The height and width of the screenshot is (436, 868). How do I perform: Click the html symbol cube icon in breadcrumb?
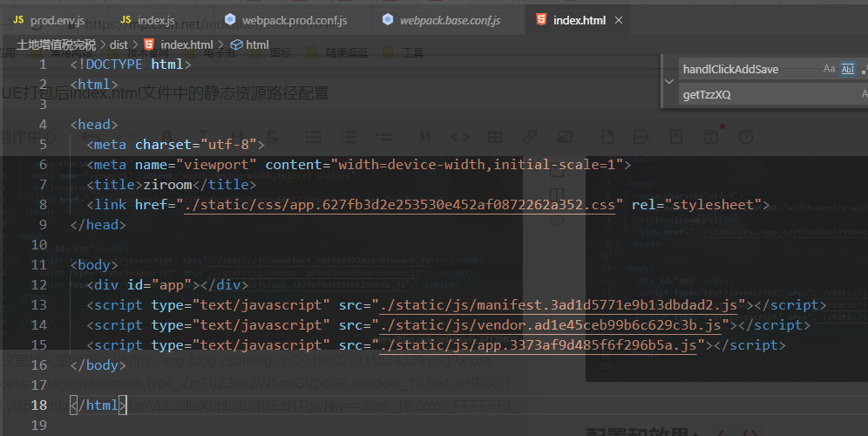point(236,44)
